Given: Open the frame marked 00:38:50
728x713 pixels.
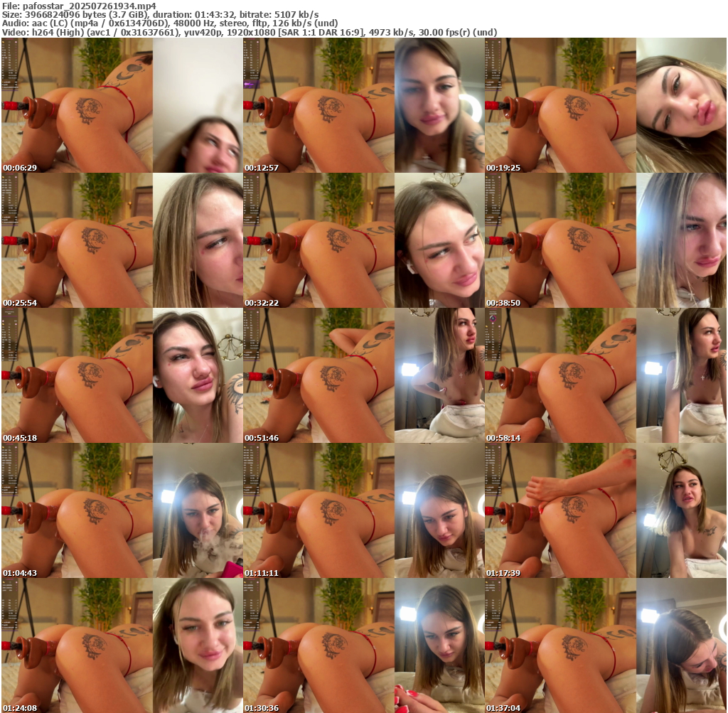Looking at the screenshot, I should pos(606,240).
